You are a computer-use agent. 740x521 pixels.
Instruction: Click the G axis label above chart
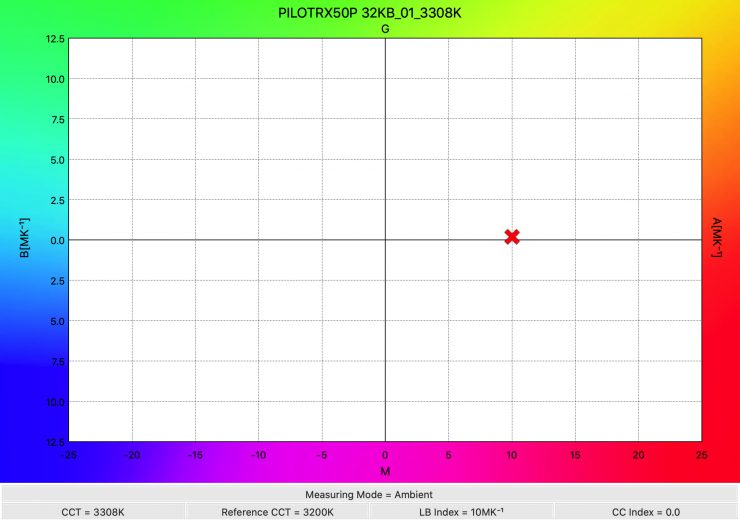coord(385,29)
